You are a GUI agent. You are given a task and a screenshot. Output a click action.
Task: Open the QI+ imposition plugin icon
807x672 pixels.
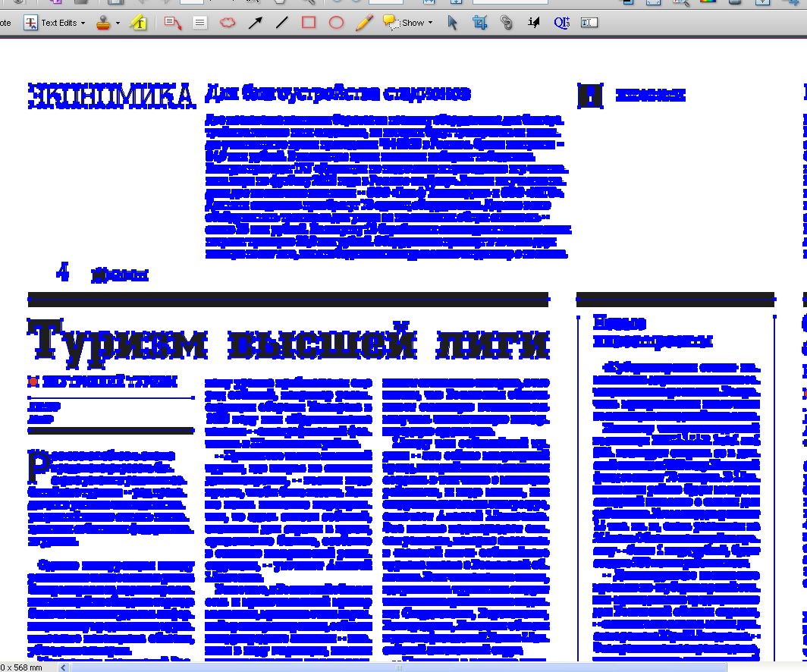coord(561,23)
